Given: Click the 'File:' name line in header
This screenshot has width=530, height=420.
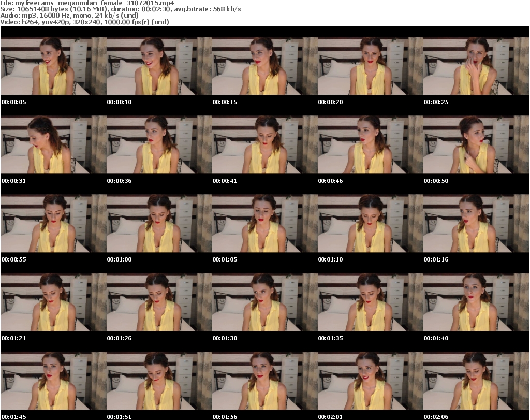Looking at the screenshot, I should coord(87,3).
